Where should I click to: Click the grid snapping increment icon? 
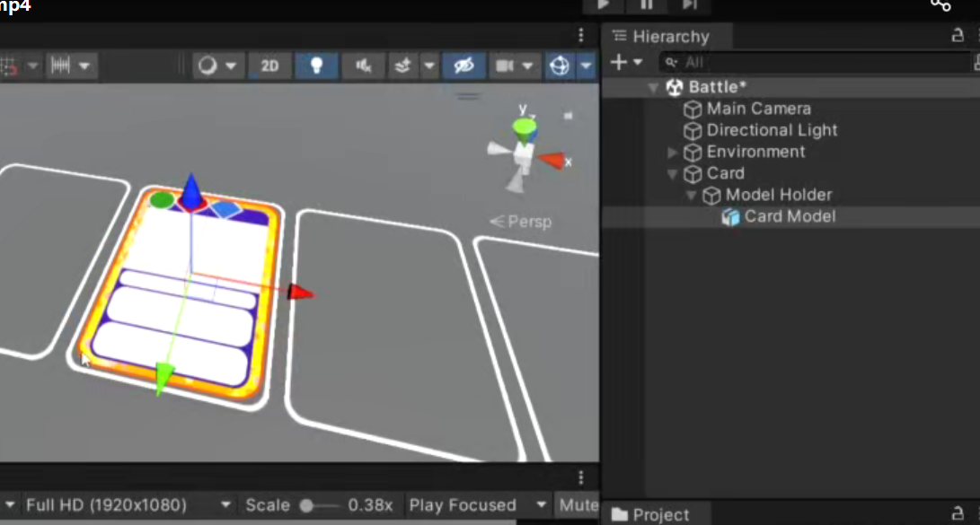point(60,65)
